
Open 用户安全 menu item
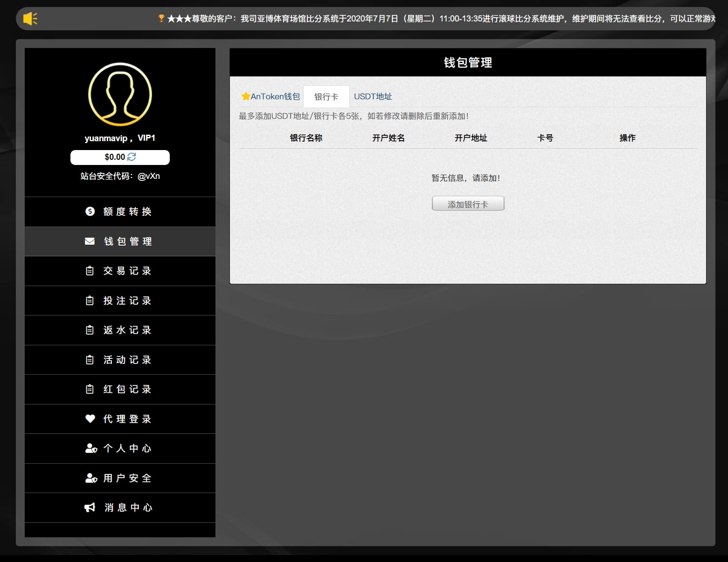pyautogui.click(x=127, y=478)
